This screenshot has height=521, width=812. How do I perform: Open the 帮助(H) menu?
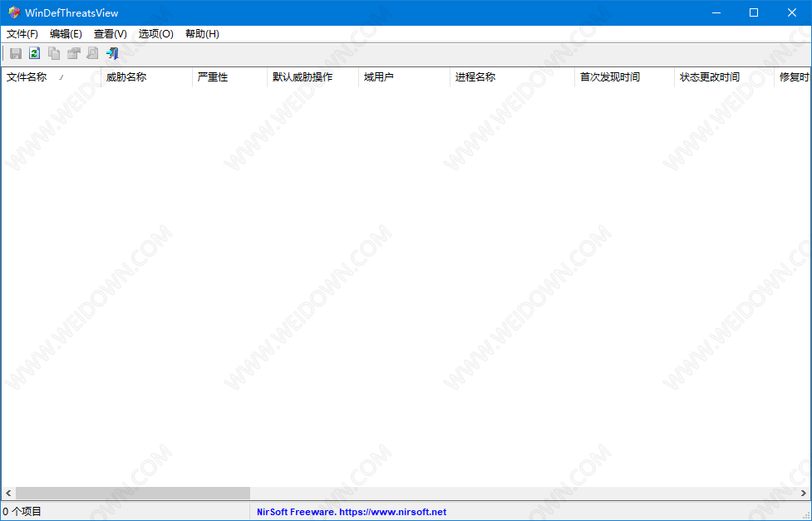[202, 34]
